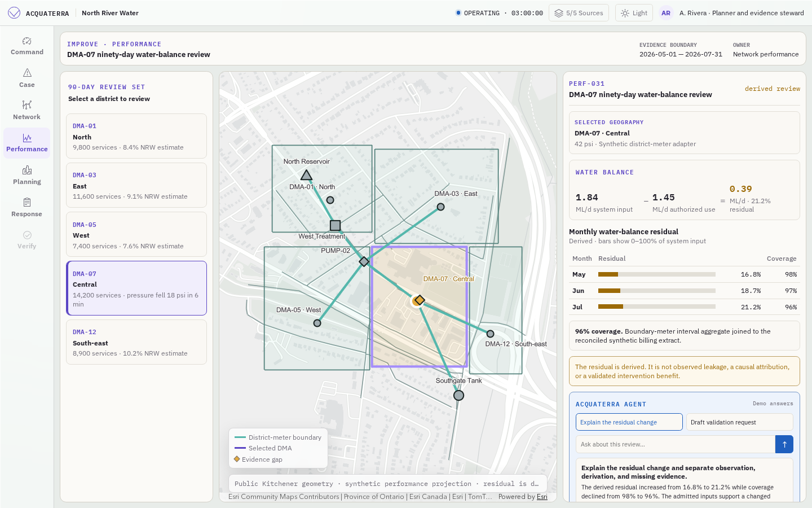This screenshot has width=812, height=508.
Task: Click the 1.84 system input value
Action: [x=587, y=198]
